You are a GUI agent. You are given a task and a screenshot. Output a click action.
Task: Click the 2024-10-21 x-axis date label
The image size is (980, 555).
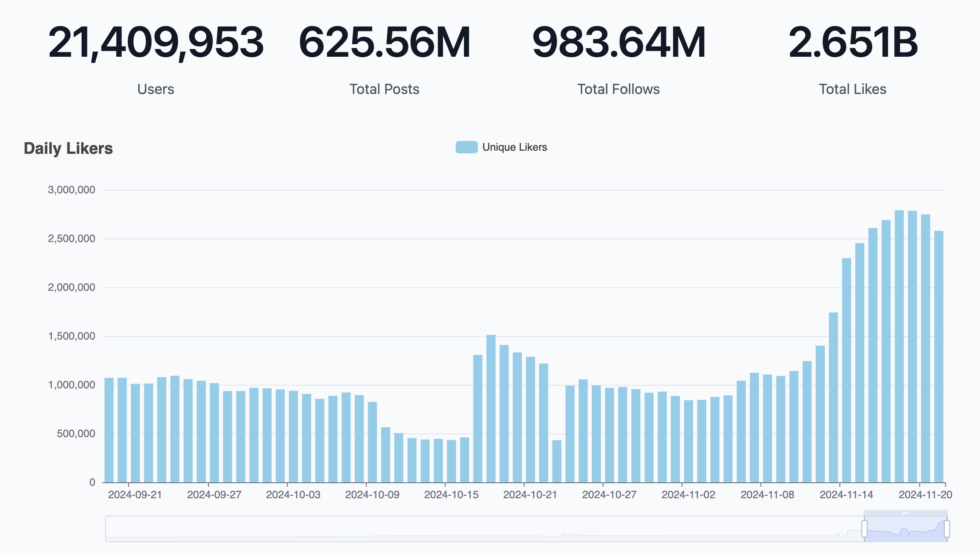pyautogui.click(x=530, y=495)
